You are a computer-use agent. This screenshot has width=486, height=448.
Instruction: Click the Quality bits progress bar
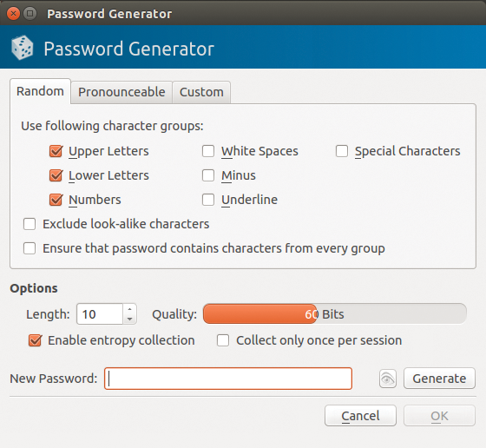[335, 314]
